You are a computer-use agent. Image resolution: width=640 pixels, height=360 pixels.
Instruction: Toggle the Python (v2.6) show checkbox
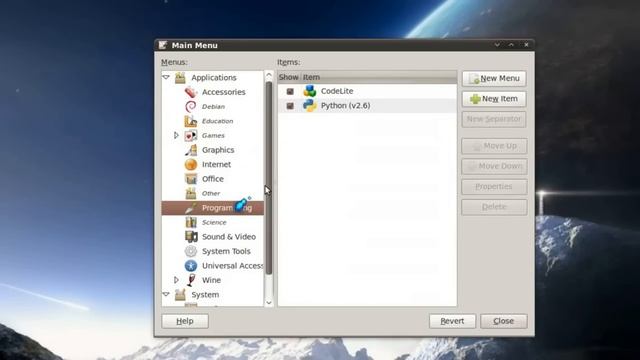tap(290, 106)
